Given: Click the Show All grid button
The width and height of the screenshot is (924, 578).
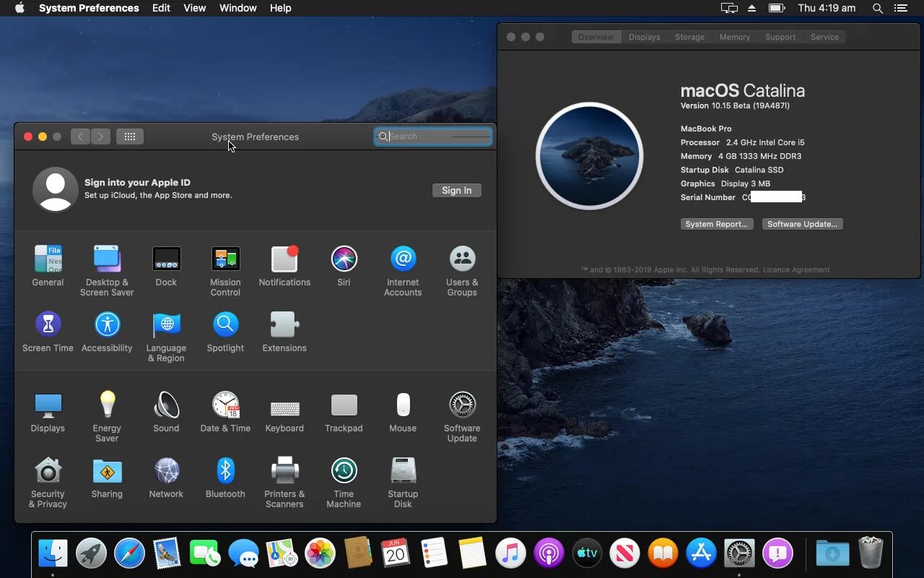Looking at the screenshot, I should pos(130,137).
